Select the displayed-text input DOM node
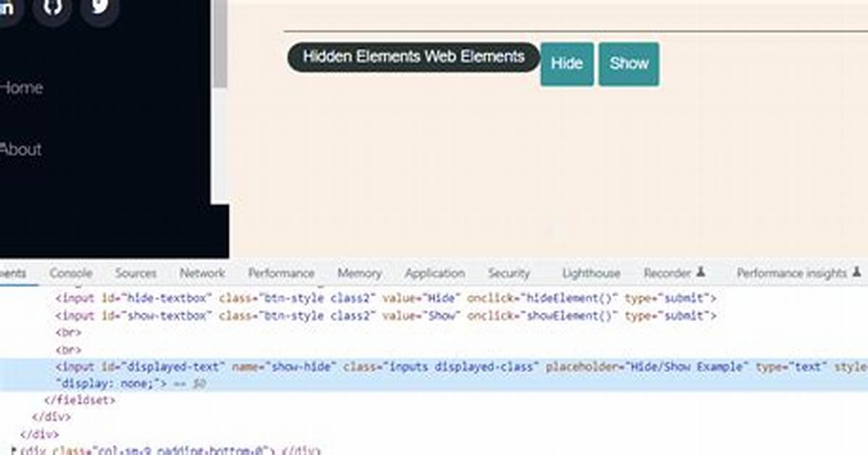This screenshot has height=455, width=868. point(434,375)
